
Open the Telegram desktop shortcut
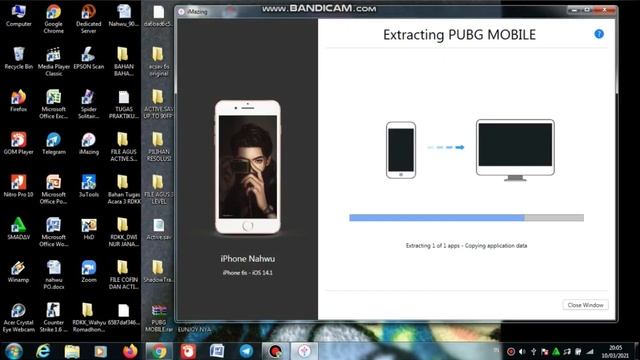pos(53,144)
